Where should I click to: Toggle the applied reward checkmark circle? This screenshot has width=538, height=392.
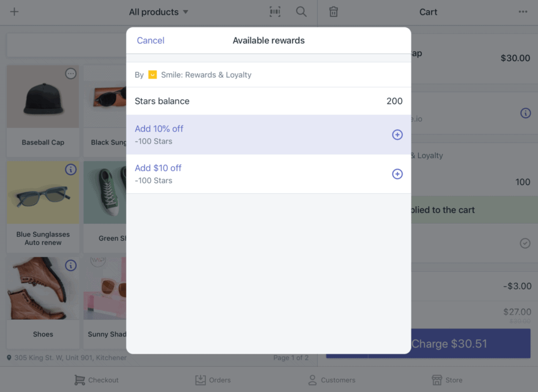pos(525,243)
